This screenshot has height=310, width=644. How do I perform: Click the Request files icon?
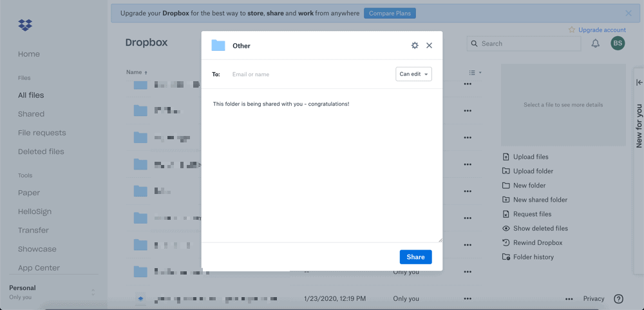coord(506,214)
